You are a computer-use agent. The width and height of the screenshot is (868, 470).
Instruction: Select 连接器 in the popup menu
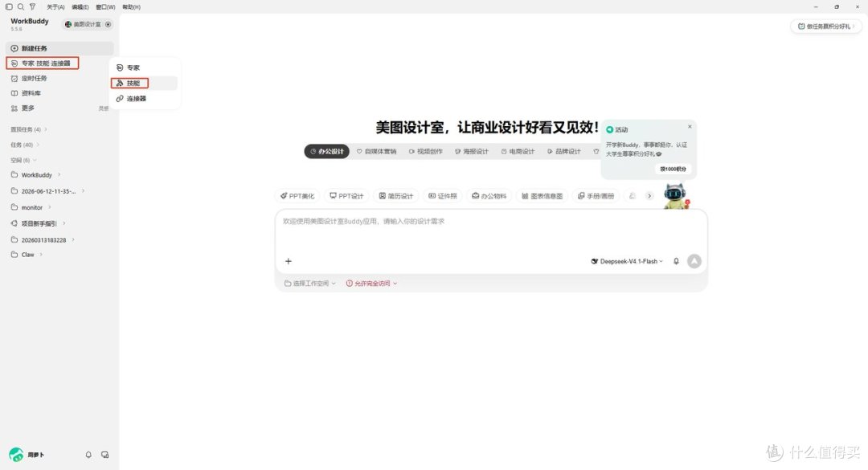144,99
